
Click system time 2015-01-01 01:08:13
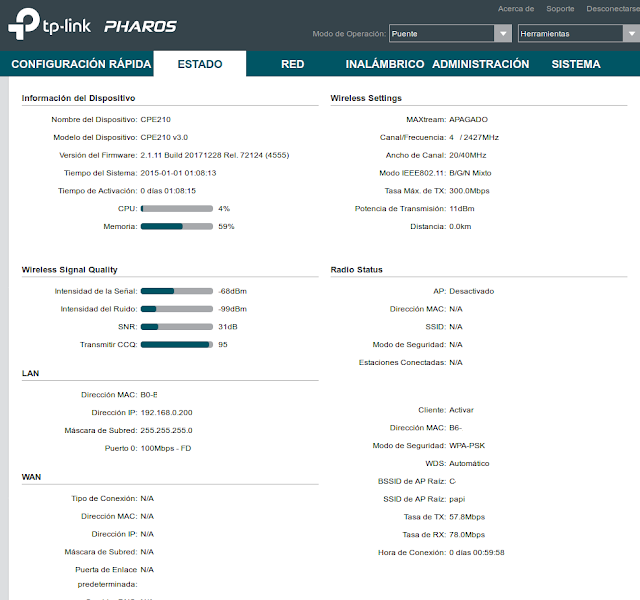point(178,173)
